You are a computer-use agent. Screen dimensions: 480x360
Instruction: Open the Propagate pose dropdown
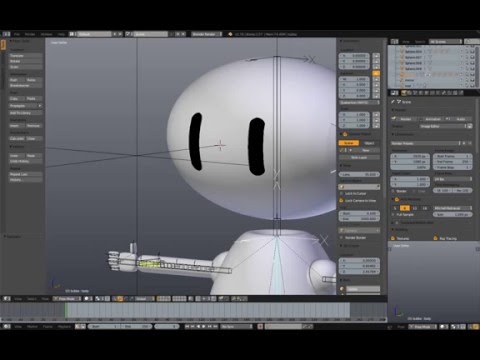point(26,106)
